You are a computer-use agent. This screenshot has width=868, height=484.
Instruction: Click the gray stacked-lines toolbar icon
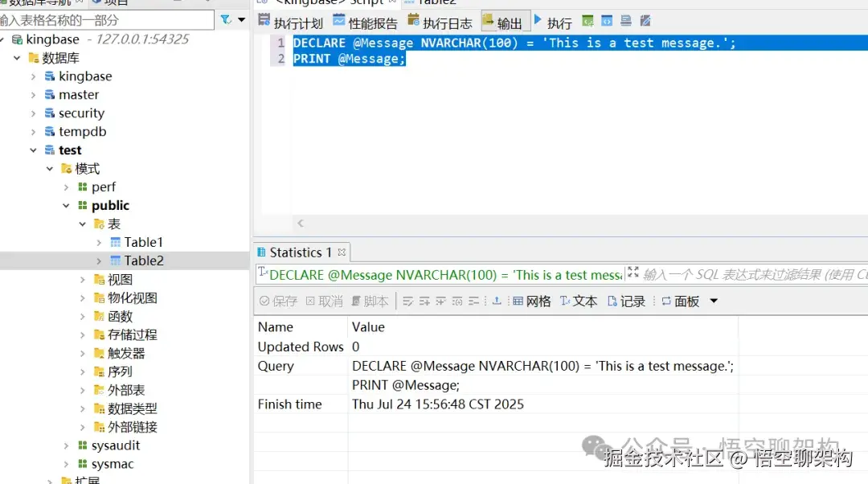[626, 22]
